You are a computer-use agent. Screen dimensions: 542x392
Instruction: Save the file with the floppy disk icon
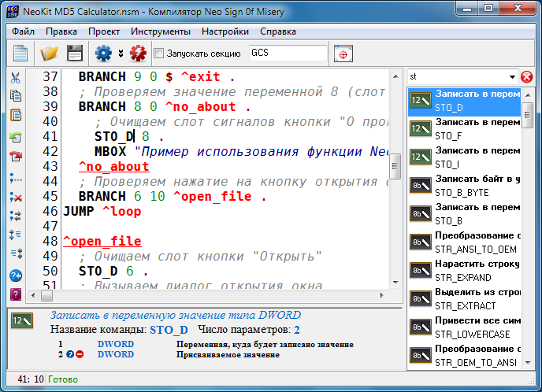tap(75, 54)
